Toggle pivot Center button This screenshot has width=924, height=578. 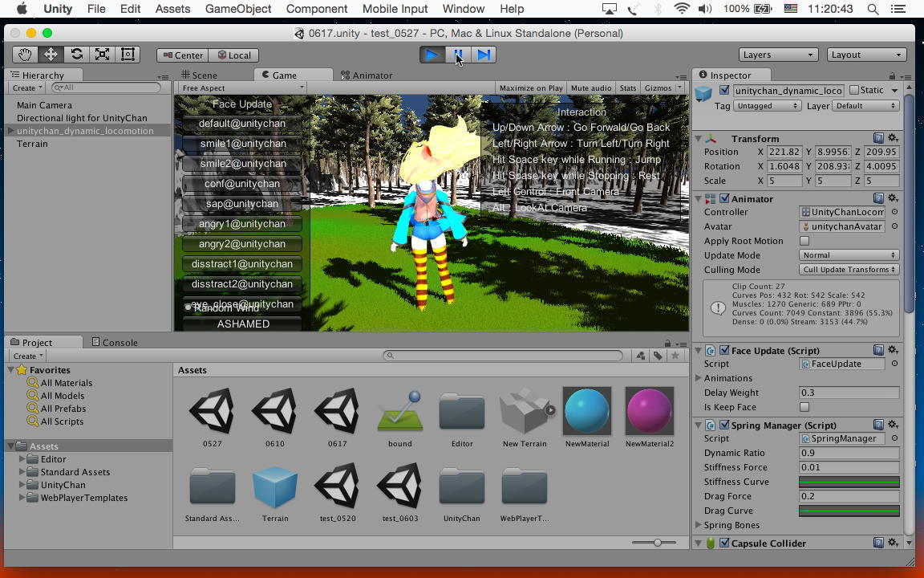tap(183, 55)
